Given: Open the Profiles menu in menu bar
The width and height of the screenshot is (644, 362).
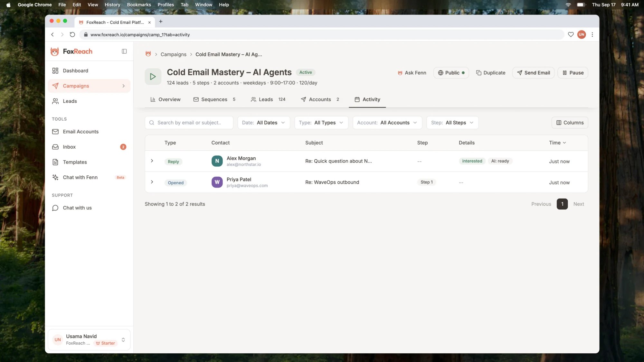Looking at the screenshot, I should tap(166, 5).
